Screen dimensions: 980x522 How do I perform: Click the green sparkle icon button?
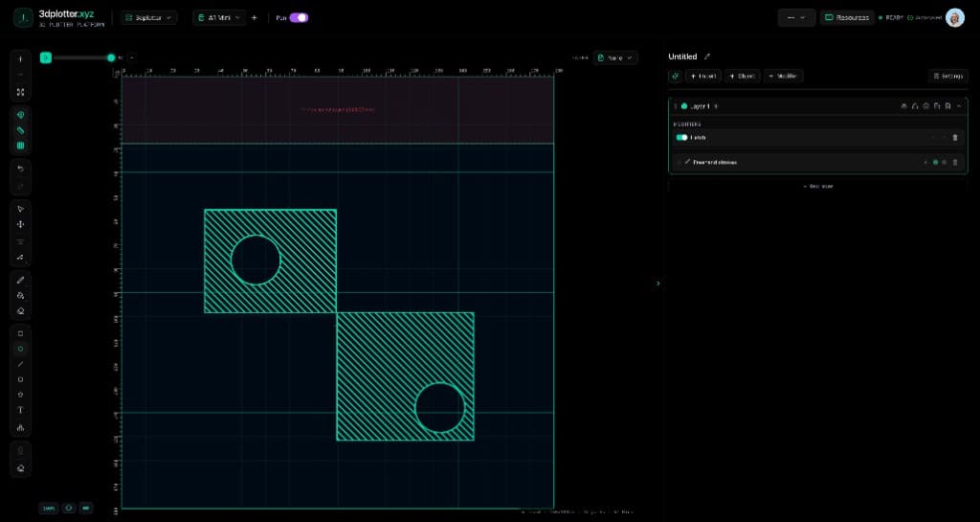tap(675, 76)
